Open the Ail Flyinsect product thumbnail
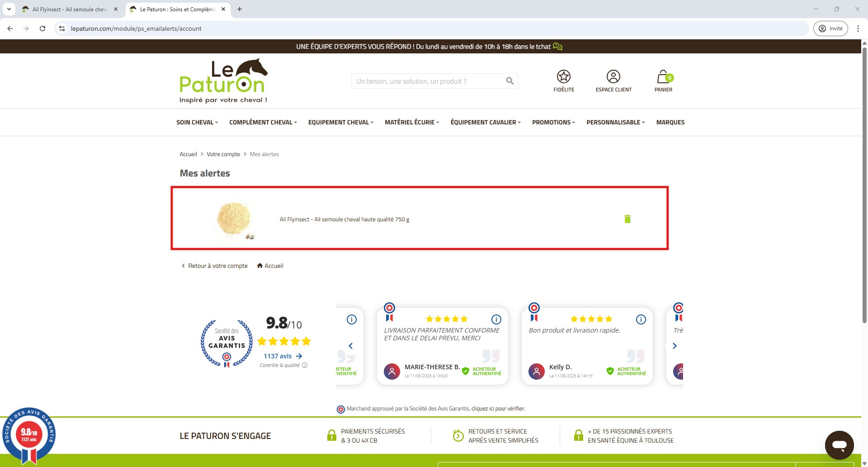The width and height of the screenshot is (868, 467). click(234, 219)
